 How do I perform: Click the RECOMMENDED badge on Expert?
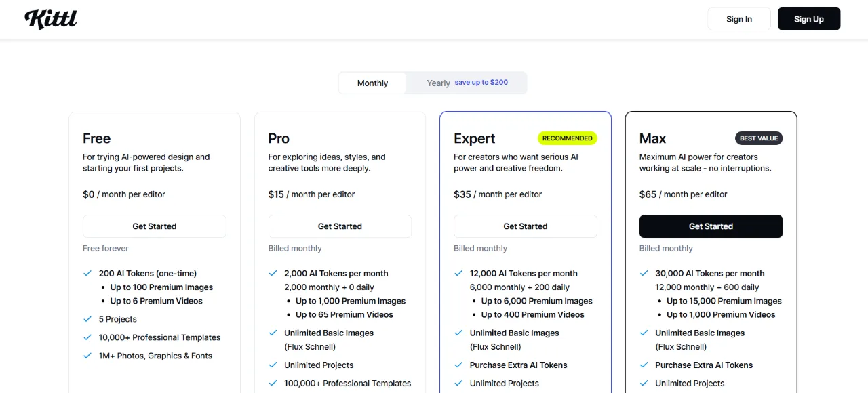point(568,138)
